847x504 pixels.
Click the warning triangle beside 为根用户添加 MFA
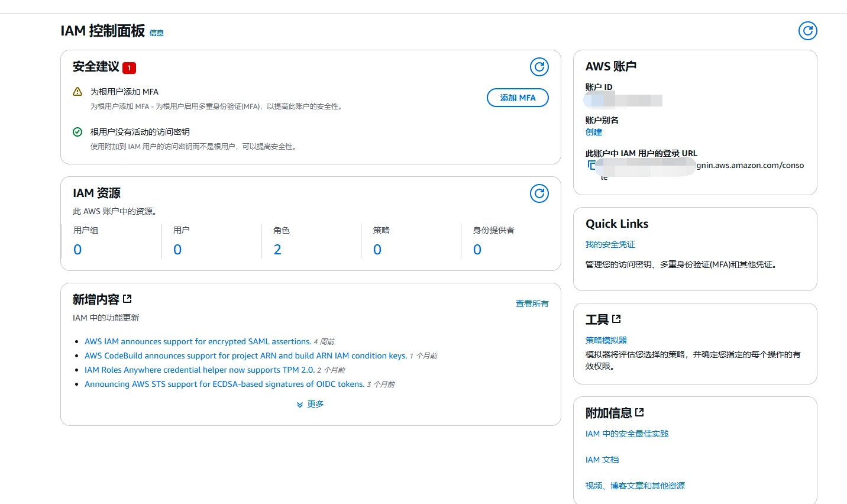77,92
